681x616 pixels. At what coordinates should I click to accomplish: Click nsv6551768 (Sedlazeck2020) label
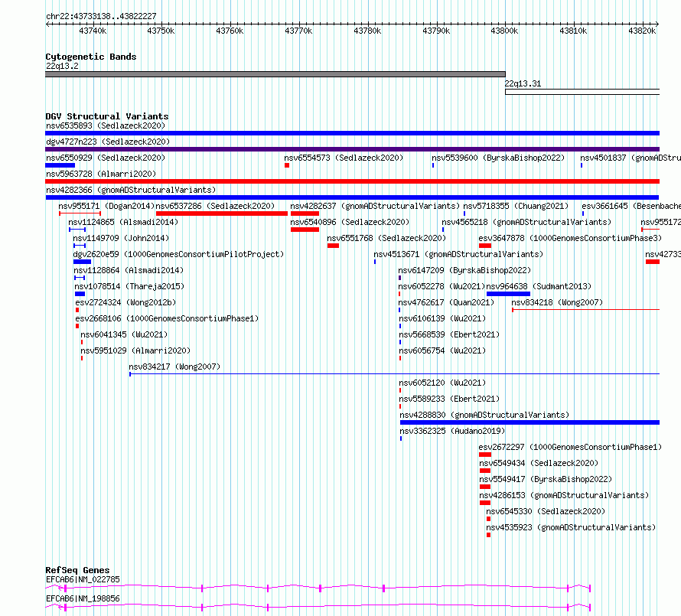[x=386, y=239]
